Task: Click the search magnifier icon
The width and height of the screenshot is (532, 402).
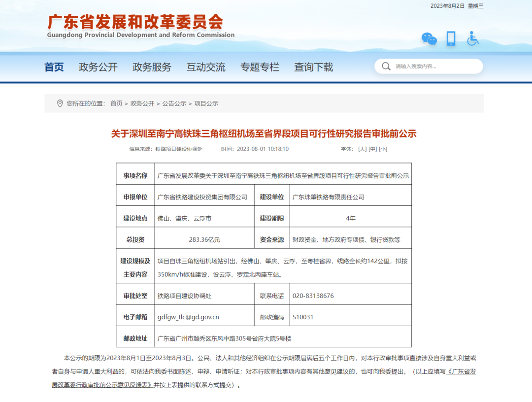Action: [x=386, y=67]
